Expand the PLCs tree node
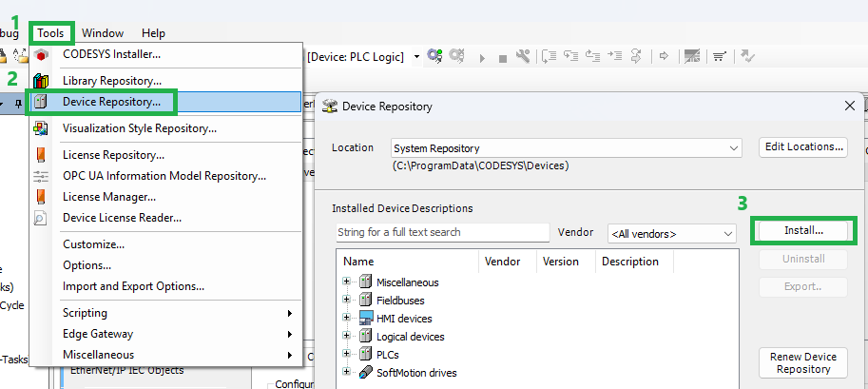Image resolution: width=868 pixels, height=389 pixels. click(347, 354)
